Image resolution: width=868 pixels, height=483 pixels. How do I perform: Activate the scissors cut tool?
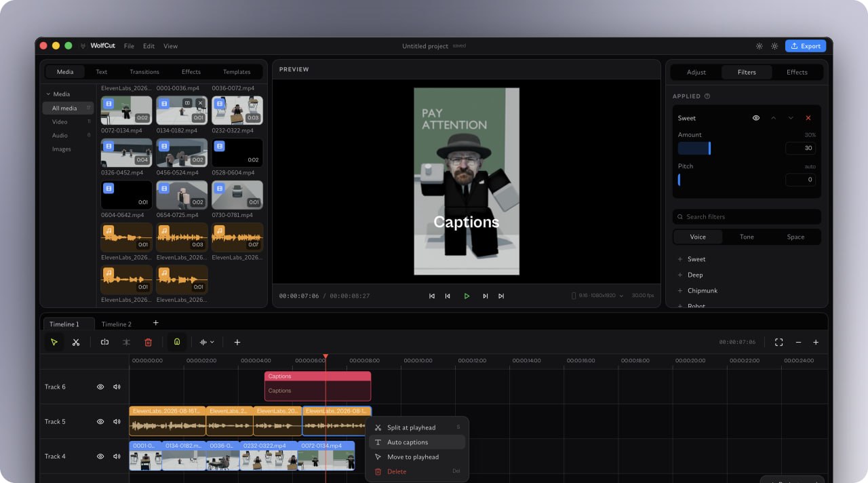point(76,343)
